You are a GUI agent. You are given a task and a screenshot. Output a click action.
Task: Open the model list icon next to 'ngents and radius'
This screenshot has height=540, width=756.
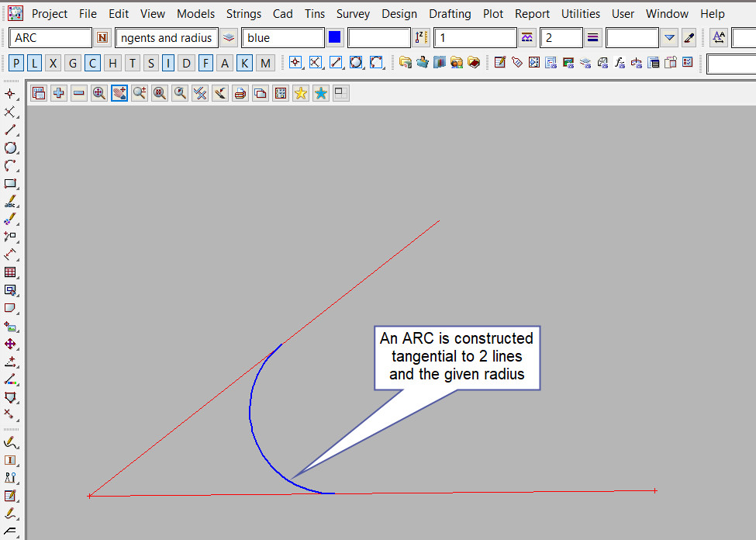pyautogui.click(x=229, y=38)
